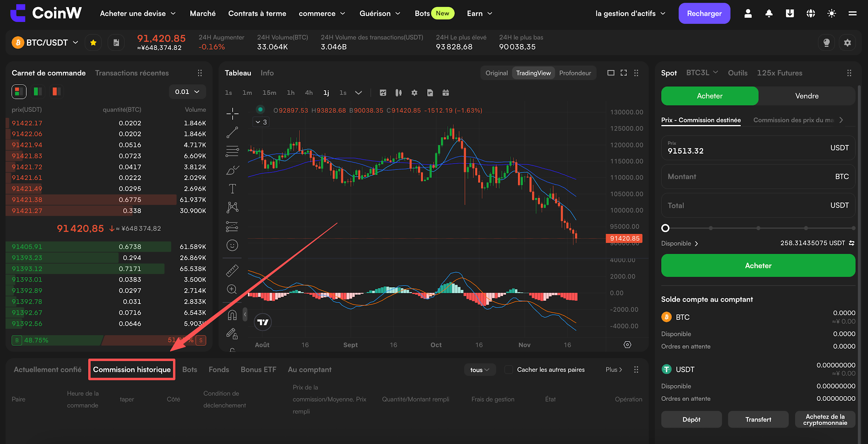Show only sell orders in order book
The width and height of the screenshot is (868, 444).
click(56, 92)
